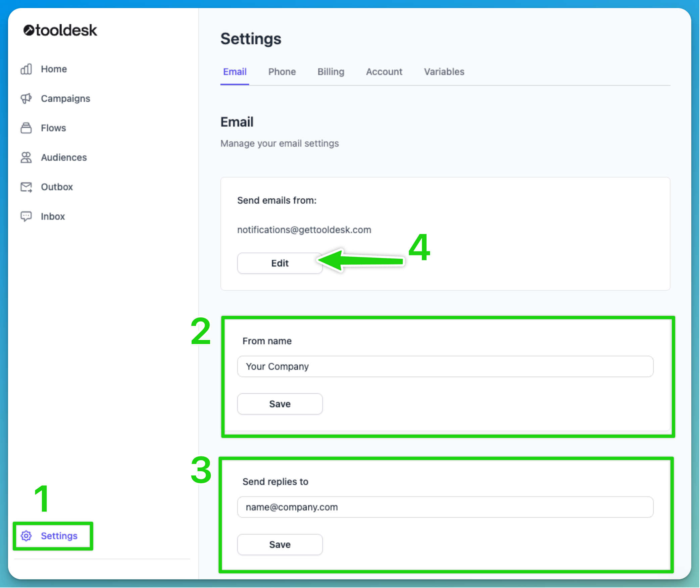This screenshot has width=700, height=588.
Task: Click the tooldesk logo
Action: click(x=60, y=30)
